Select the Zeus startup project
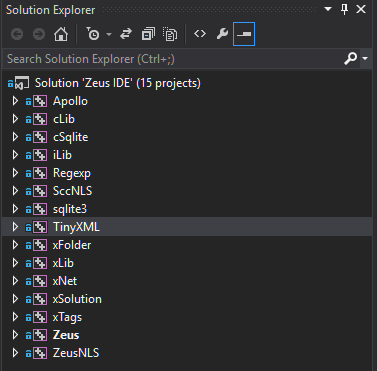 pos(66,335)
